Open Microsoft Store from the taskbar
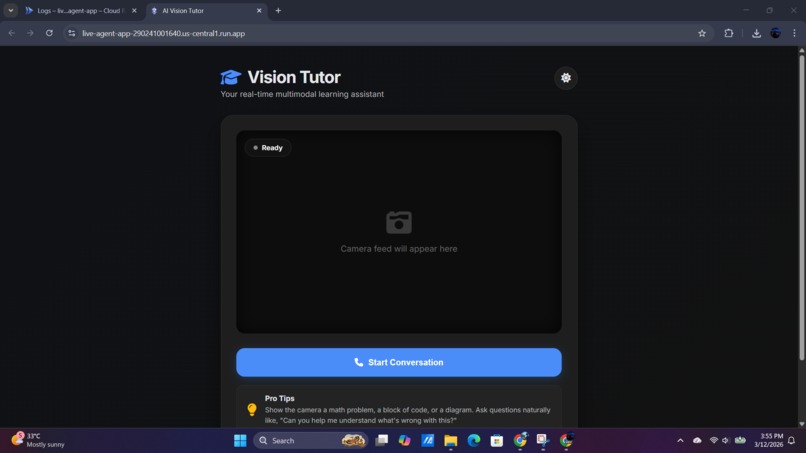Screen dimensions: 806x453 [497, 441]
